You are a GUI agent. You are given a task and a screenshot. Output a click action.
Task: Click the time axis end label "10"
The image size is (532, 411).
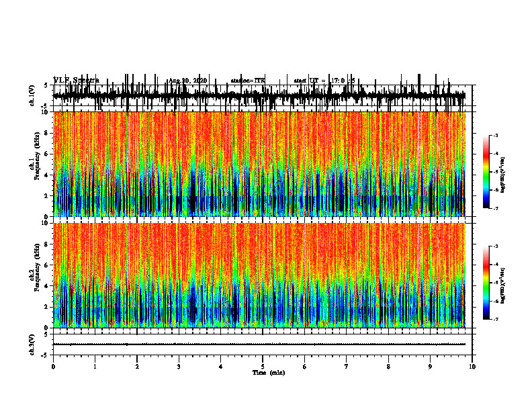coord(472,367)
